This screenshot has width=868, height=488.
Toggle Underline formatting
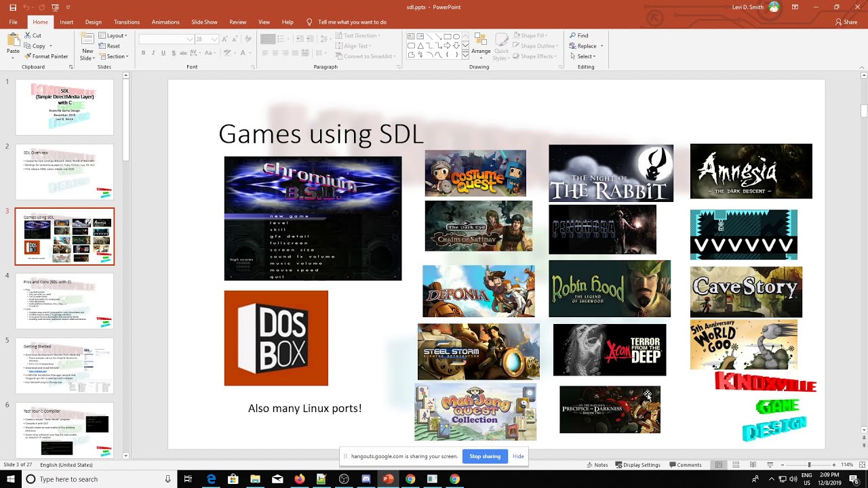coord(163,53)
